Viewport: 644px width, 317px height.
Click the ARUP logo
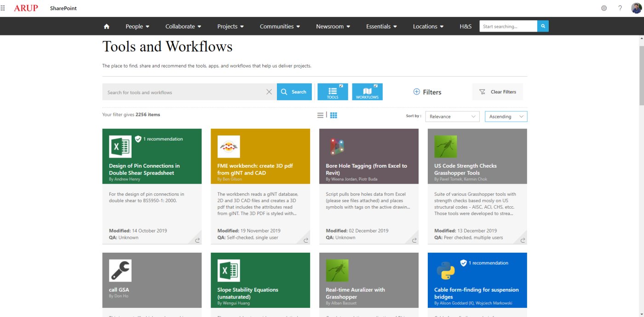click(x=26, y=8)
